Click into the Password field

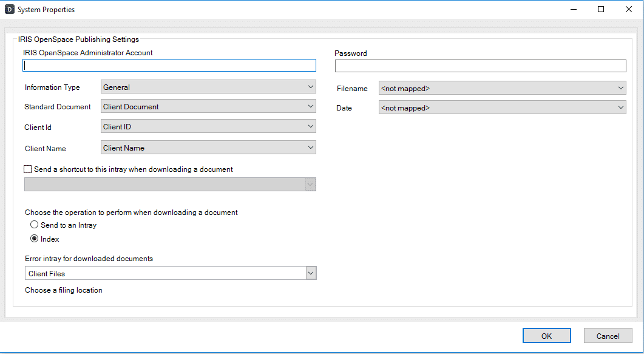point(480,66)
